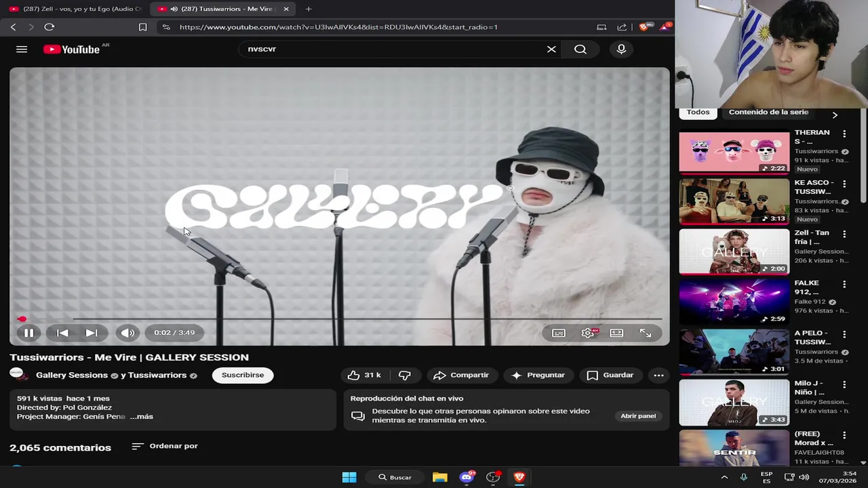
Task: Select the Todos filter chip
Action: click(x=698, y=113)
